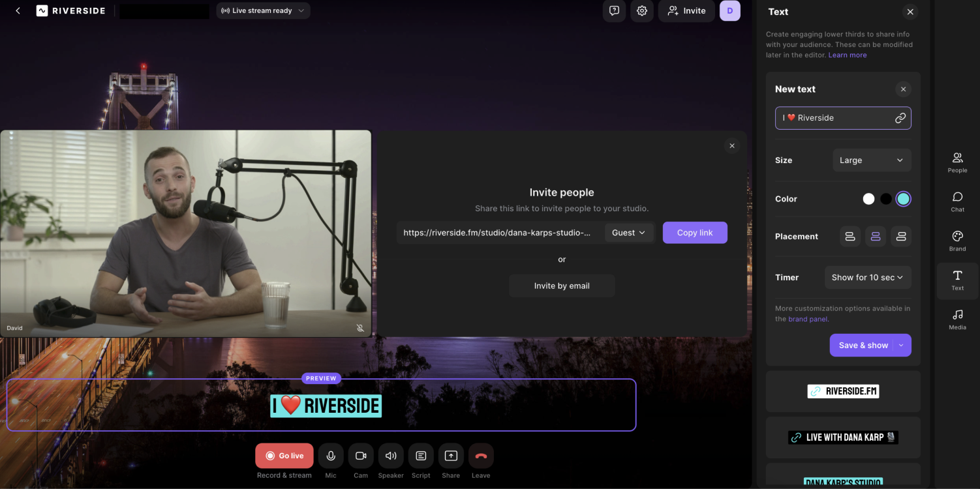The height and width of the screenshot is (489, 980).
Task: Select the RIVERSIDE.FM saved text preset
Action: click(843, 391)
